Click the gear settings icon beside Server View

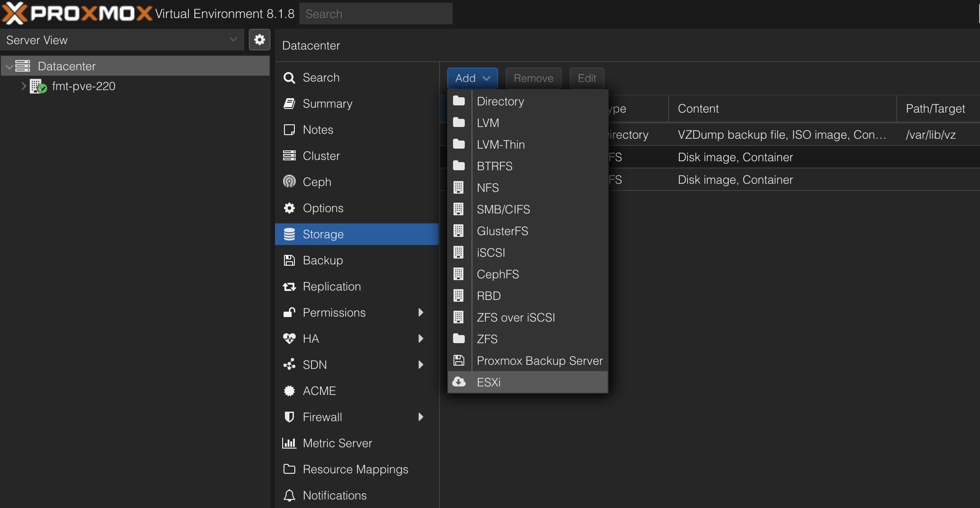pyautogui.click(x=259, y=40)
